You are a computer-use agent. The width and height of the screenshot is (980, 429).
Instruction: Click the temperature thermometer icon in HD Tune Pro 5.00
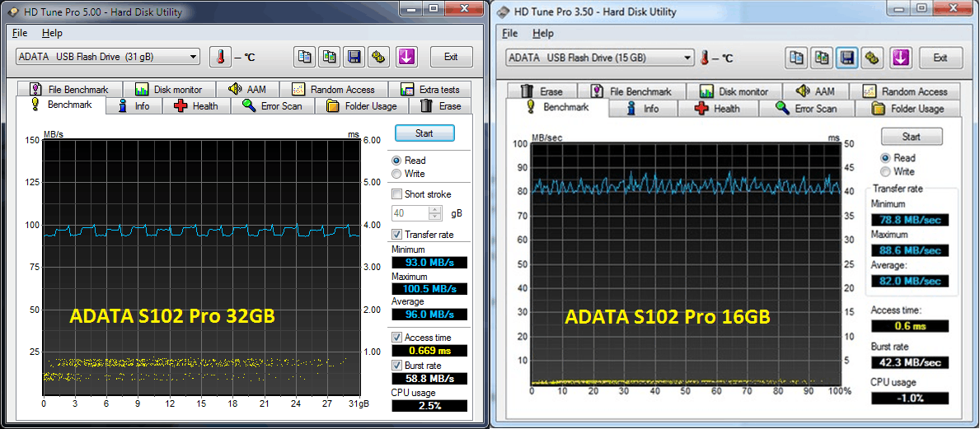(x=221, y=57)
